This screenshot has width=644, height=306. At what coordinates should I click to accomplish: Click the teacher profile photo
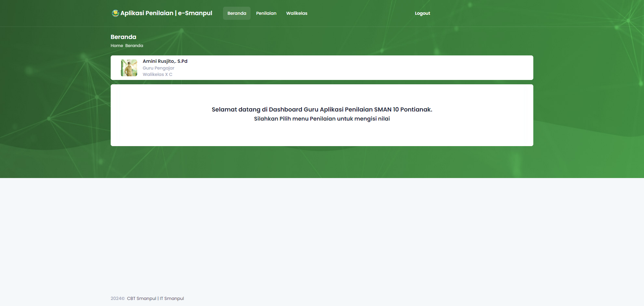click(129, 68)
